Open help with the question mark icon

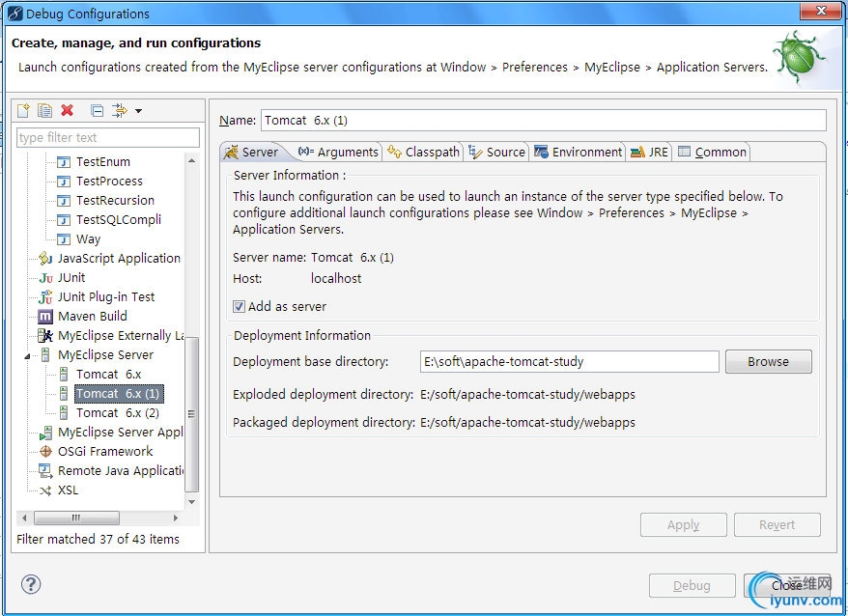tap(31, 584)
